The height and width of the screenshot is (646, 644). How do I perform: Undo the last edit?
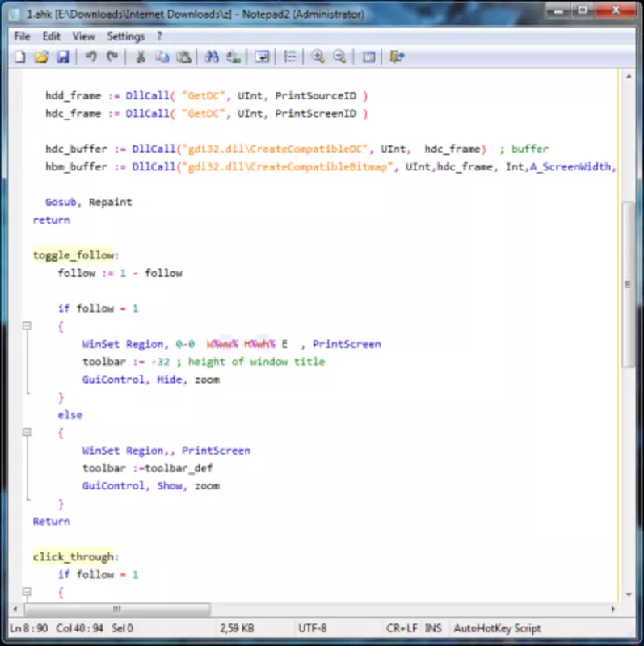[91, 57]
